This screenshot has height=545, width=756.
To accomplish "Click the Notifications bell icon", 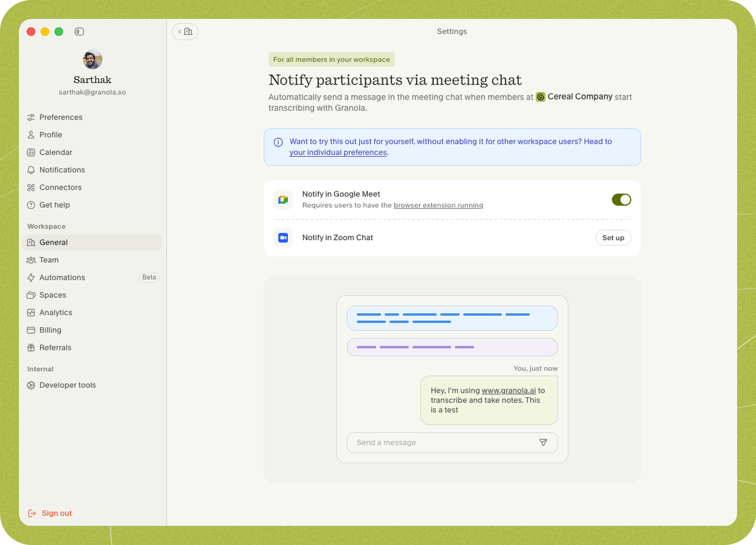I will 31,170.
